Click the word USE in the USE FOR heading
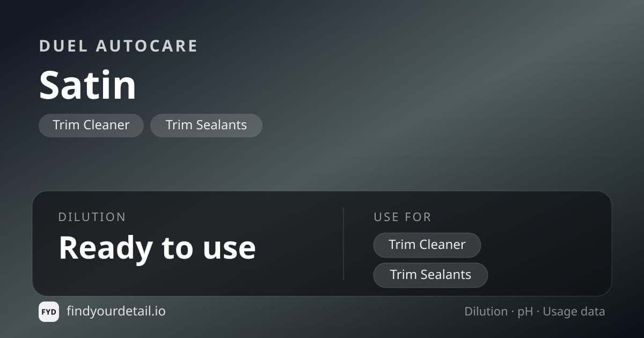The height and width of the screenshot is (338, 644). coord(387,217)
